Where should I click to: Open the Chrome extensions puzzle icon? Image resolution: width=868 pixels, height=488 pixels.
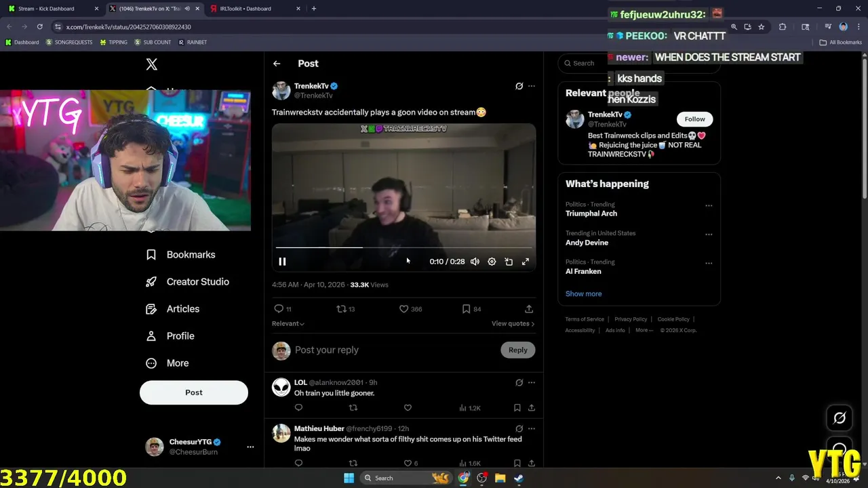tap(783, 27)
